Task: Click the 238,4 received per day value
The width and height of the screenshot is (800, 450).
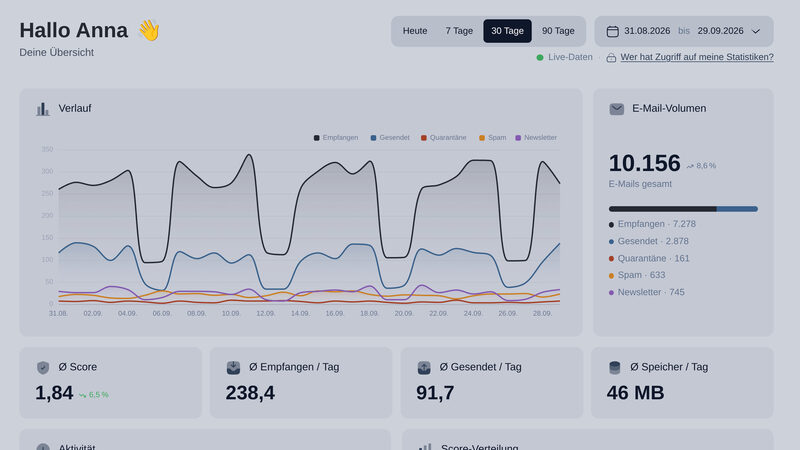Action: 250,393
